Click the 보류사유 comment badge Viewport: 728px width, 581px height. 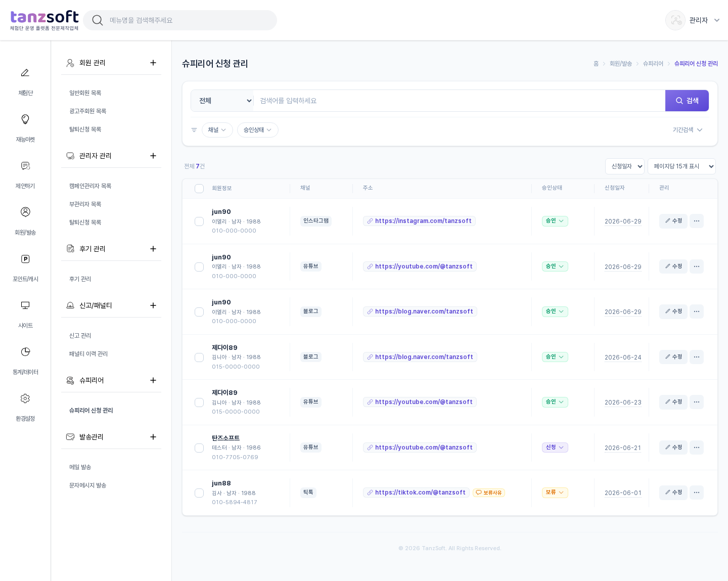(489, 493)
